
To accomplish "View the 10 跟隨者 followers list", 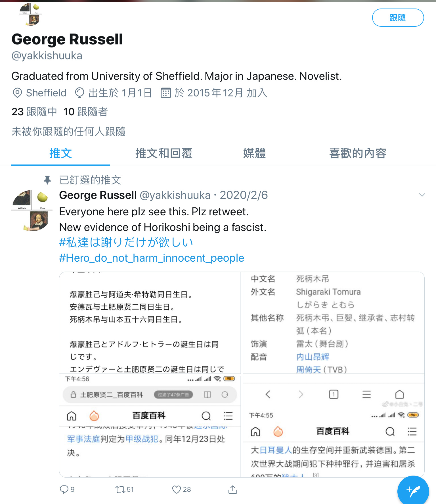I will coord(86,112).
